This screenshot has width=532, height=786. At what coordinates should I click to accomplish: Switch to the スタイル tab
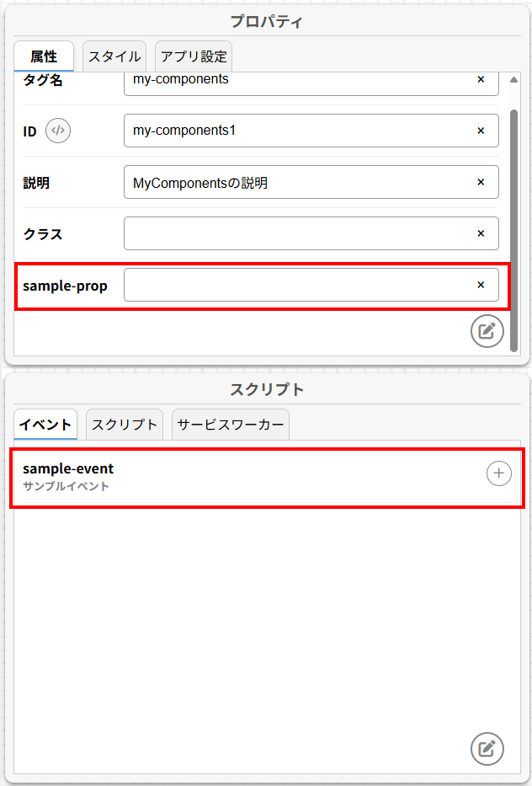pos(114,56)
